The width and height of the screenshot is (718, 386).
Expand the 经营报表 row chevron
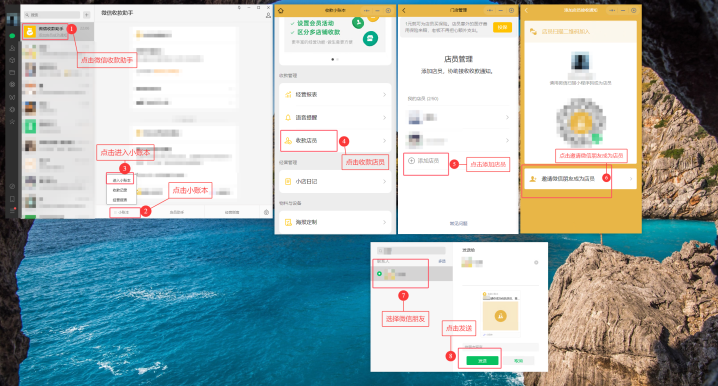coord(384,95)
